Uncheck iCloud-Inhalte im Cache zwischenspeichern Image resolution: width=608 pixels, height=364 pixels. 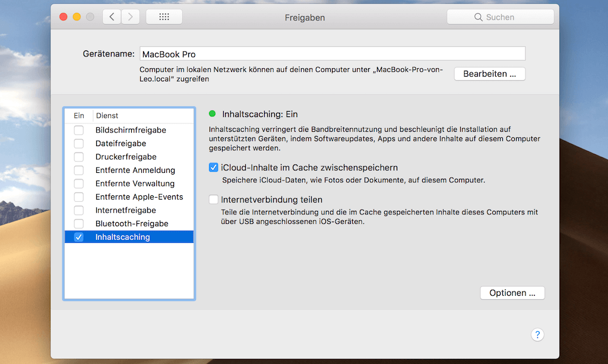tap(213, 167)
